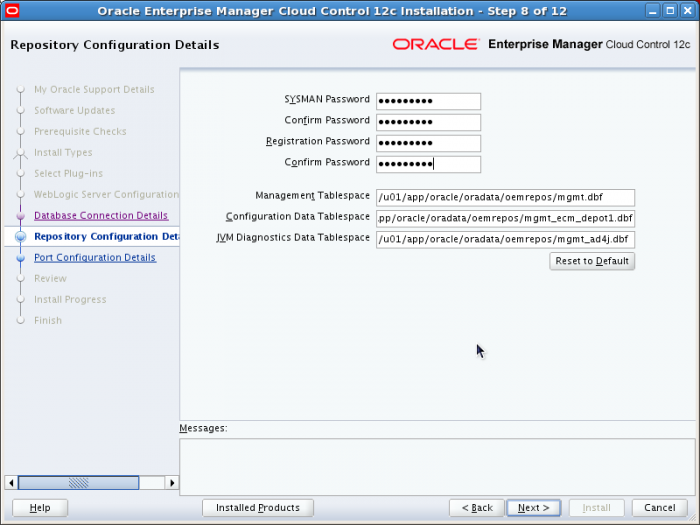Click the 'WebLogic Server Configuration' step text
Screen dimensions: 700x525
[x=106, y=195]
